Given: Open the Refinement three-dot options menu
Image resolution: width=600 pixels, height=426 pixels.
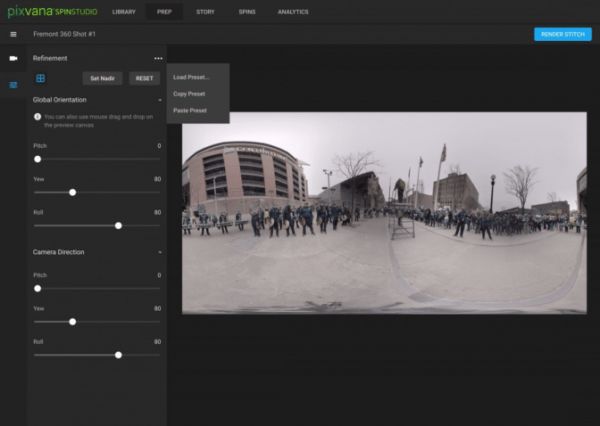Looking at the screenshot, I should click(158, 59).
